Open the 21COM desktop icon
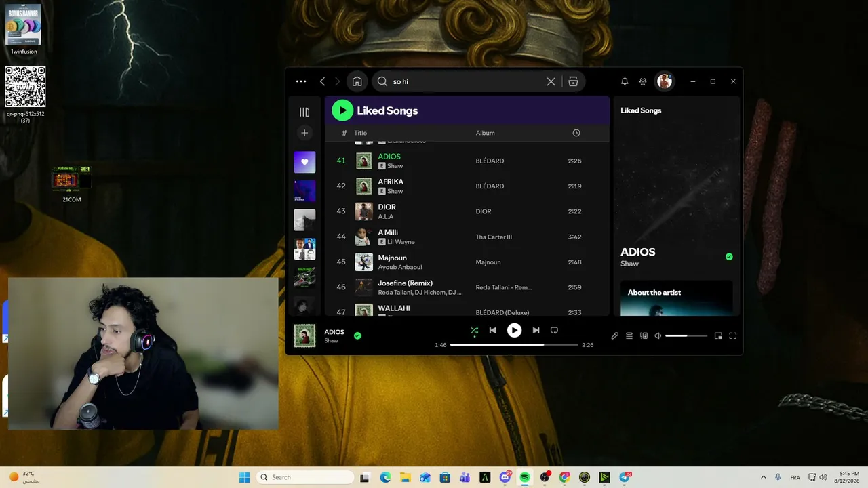Viewport: 868px width, 488px height. click(71, 184)
